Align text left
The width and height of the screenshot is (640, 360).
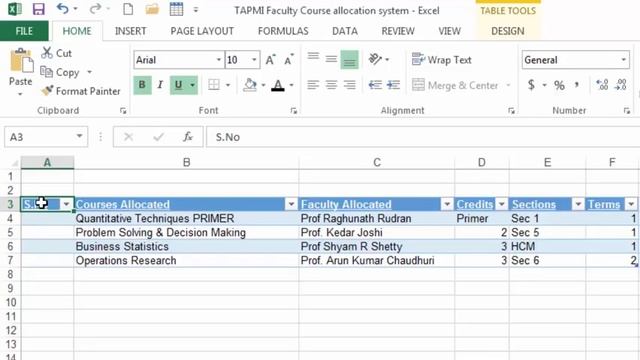click(x=313, y=85)
